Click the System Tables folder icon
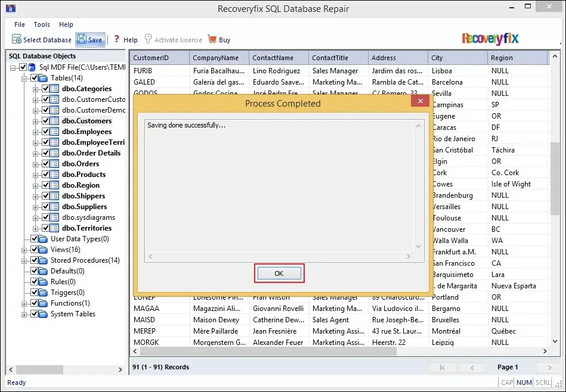 [x=44, y=314]
